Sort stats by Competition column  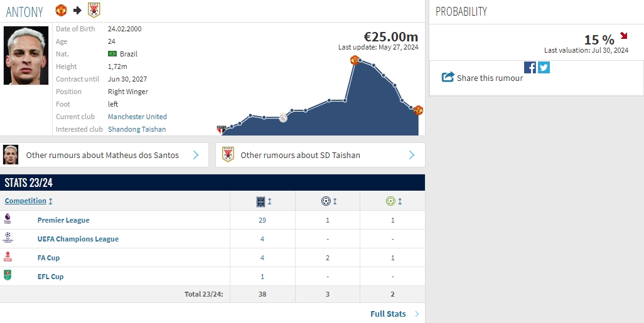pyautogui.click(x=26, y=201)
